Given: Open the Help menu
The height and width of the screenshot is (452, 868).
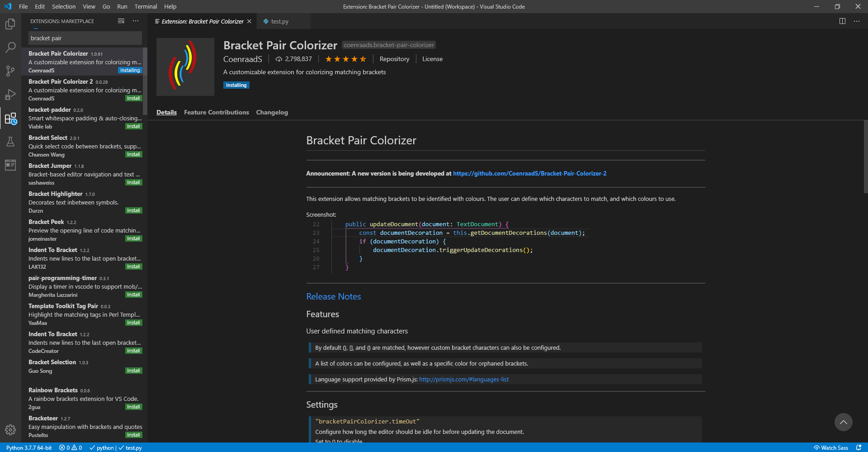Looking at the screenshot, I should [x=170, y=6].
